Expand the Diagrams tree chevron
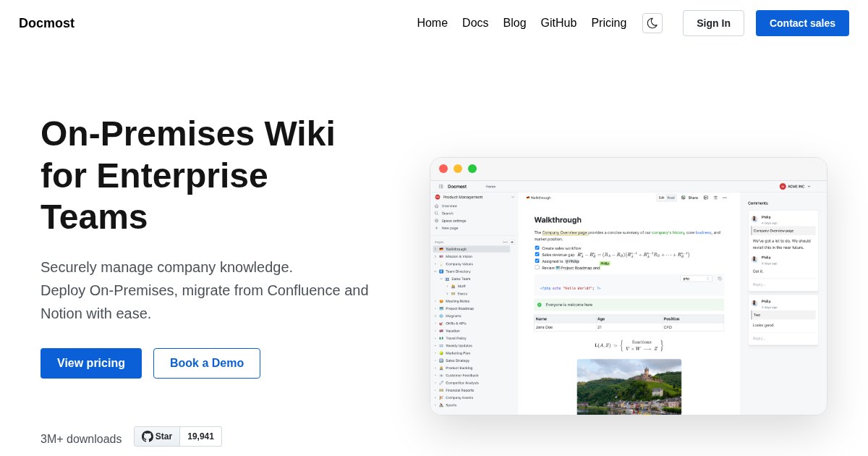Viewport: 868px width, 456px height. (435, 316)
